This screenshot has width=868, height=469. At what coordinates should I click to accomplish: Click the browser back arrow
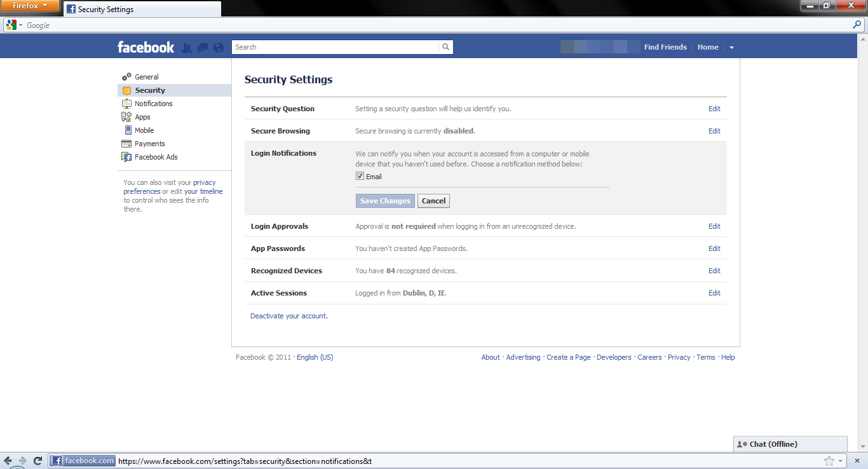8,461
